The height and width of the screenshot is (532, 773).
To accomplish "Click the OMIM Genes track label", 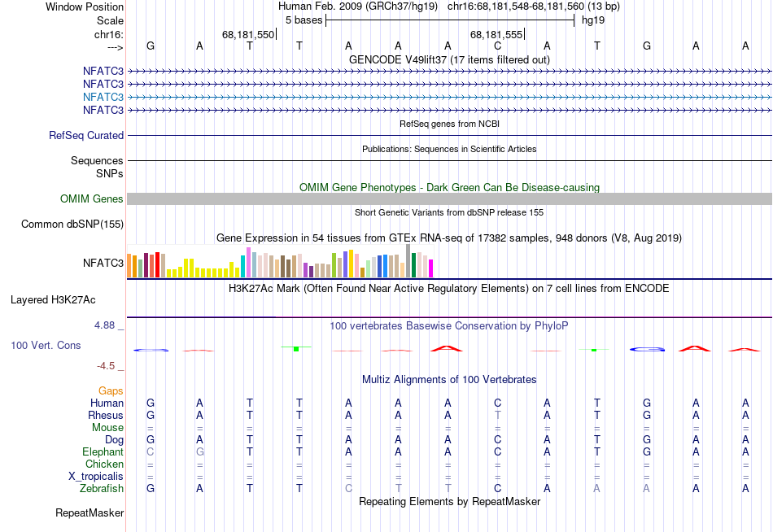I will click(x=92, y=198).
